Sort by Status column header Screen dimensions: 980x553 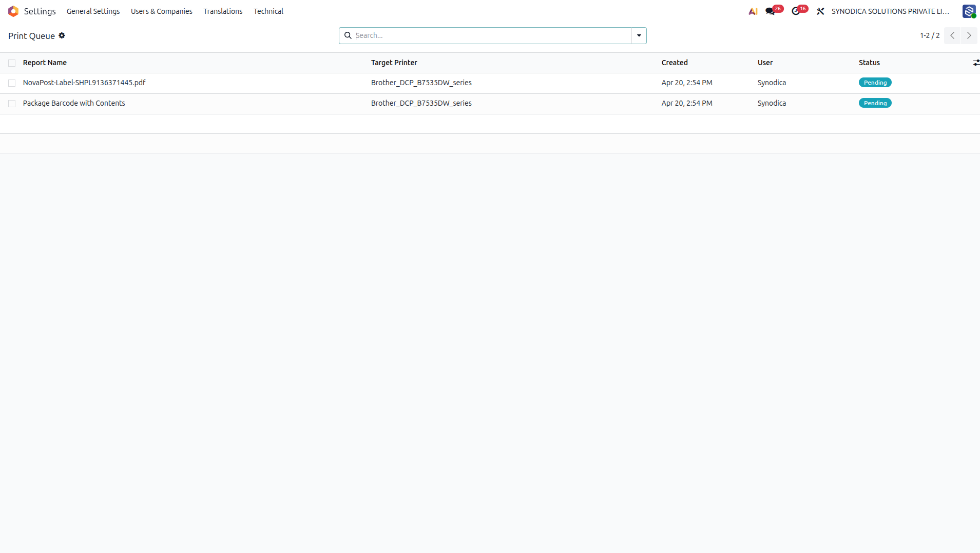pyautogui.click(x=869, y=63)
